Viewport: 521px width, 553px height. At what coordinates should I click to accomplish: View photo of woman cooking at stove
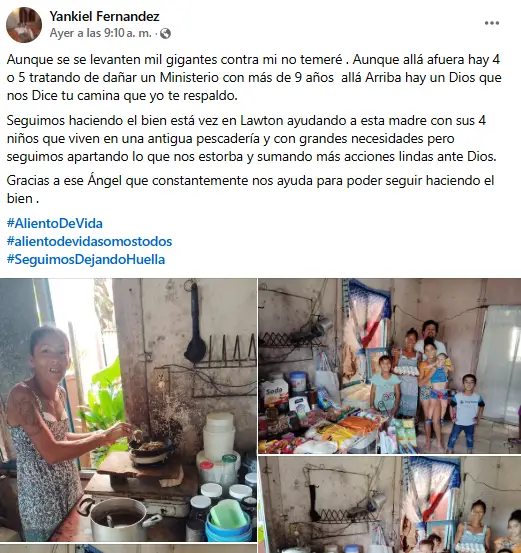[x=128, y=410]
